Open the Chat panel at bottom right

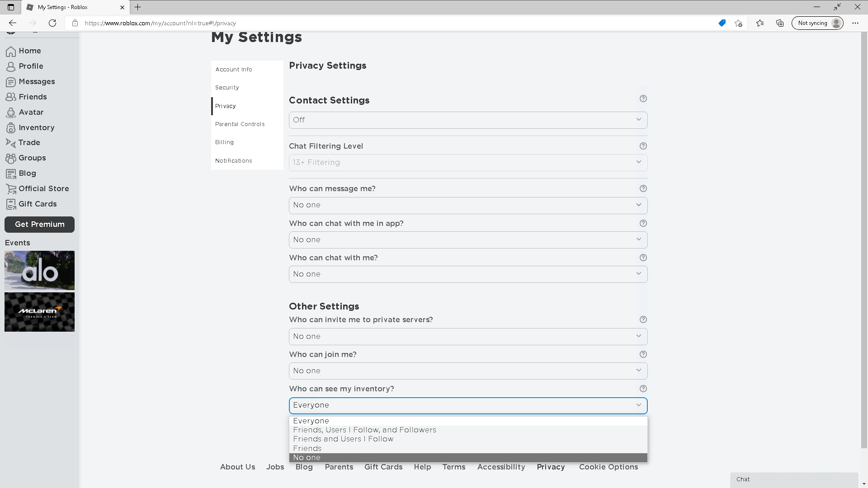(794, 479)
